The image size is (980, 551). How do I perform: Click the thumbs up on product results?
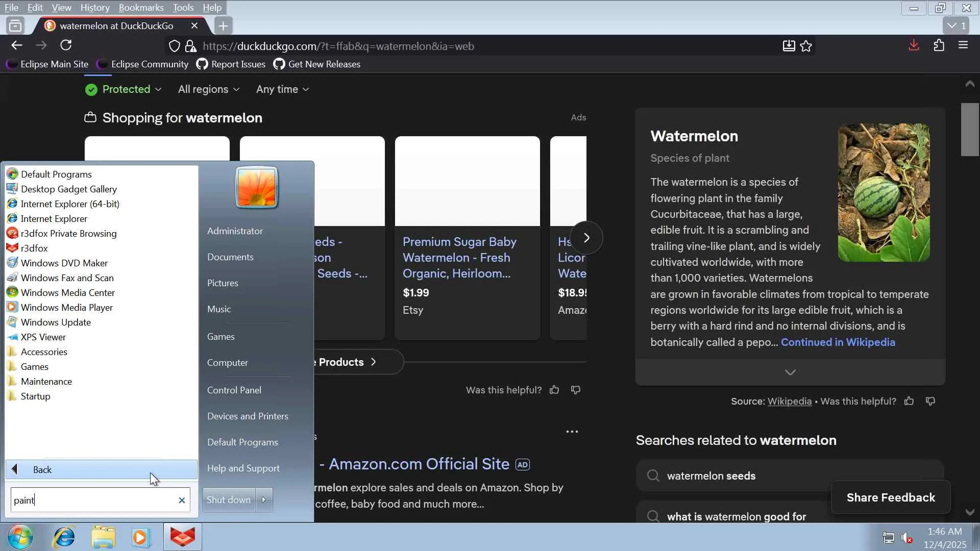(x=554, y=390)
